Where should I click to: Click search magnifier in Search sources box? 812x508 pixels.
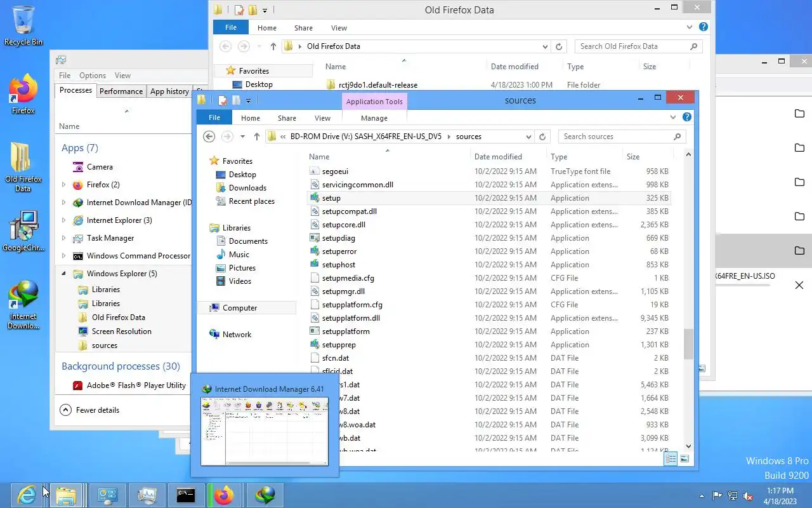point(678,137)
